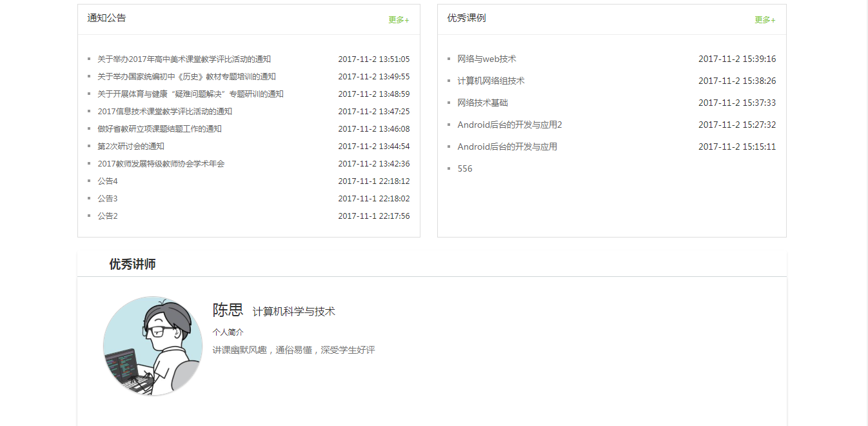Open course 网络技术基础
This screenshot has height=426, width=868.
pyautogui.click(x=482, y=103)
